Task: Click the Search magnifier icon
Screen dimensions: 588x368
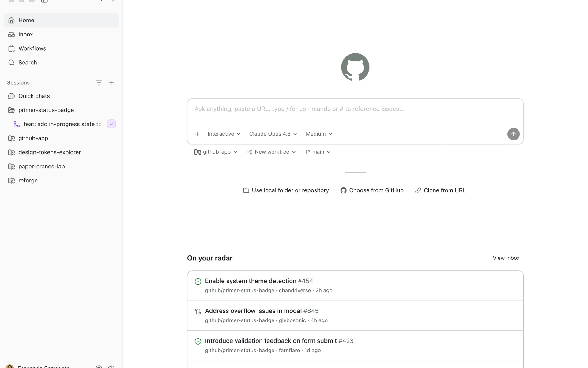Action: coord(11,63)
